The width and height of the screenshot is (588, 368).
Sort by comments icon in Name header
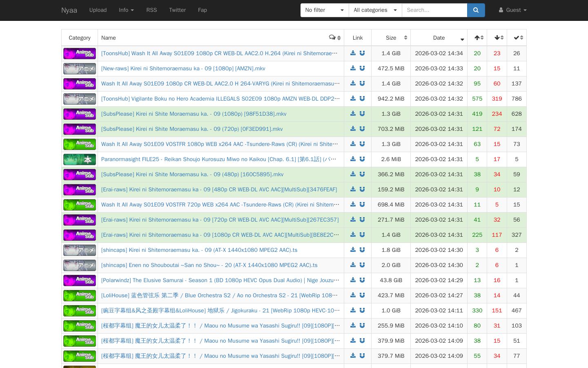(x=335, y=38)
